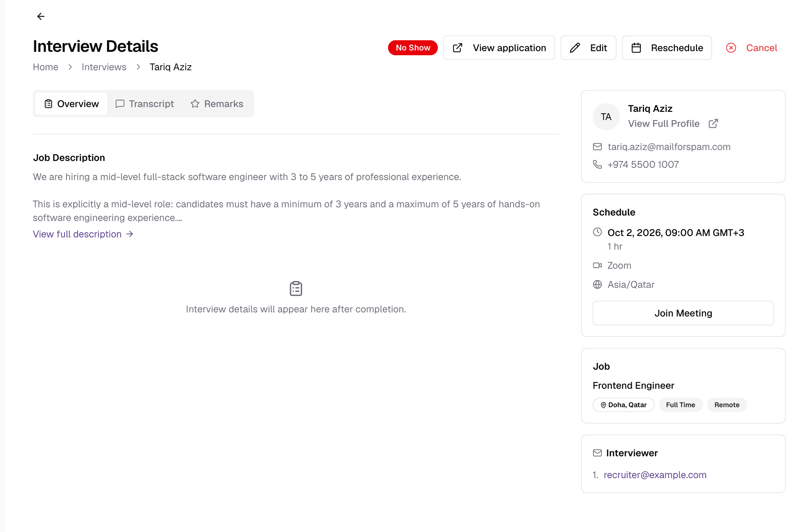Click the Edit button
This screenshot has height=532, width=802.
click(x=588, y=48)
